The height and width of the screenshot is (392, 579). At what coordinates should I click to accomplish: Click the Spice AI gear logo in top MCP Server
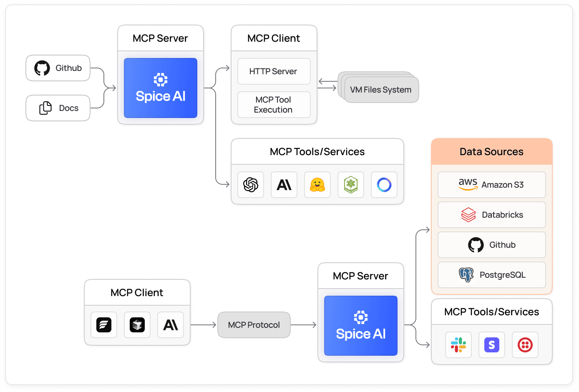pos(161,79)
